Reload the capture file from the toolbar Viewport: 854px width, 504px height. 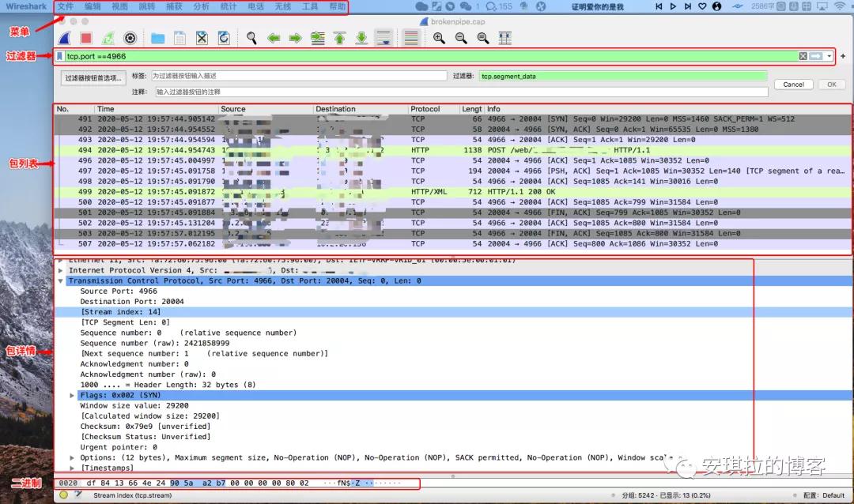224,38
